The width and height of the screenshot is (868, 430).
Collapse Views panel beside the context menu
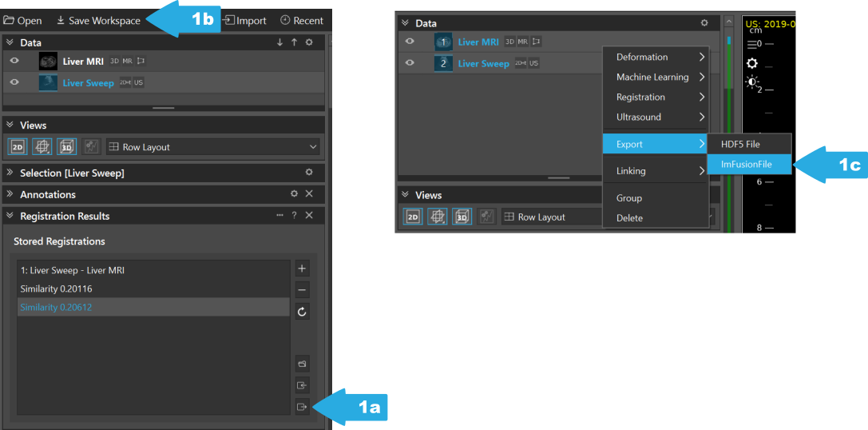[405, 195]
